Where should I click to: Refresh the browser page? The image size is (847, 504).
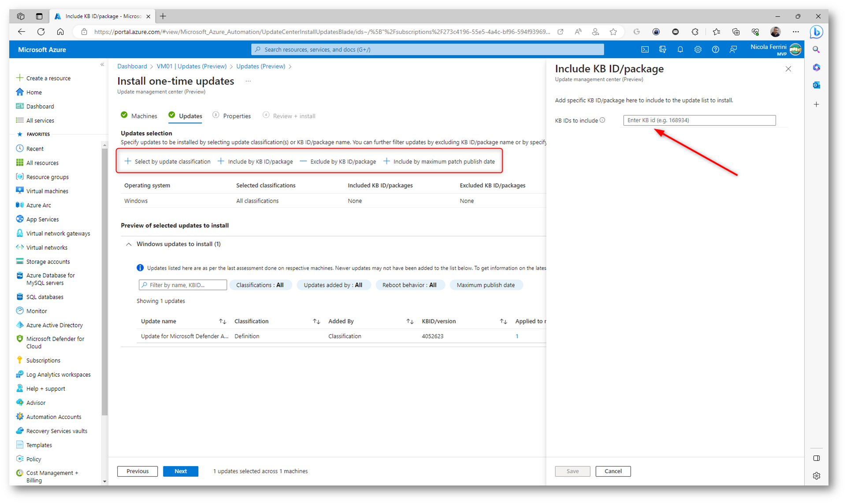click(x=41, y=32)
